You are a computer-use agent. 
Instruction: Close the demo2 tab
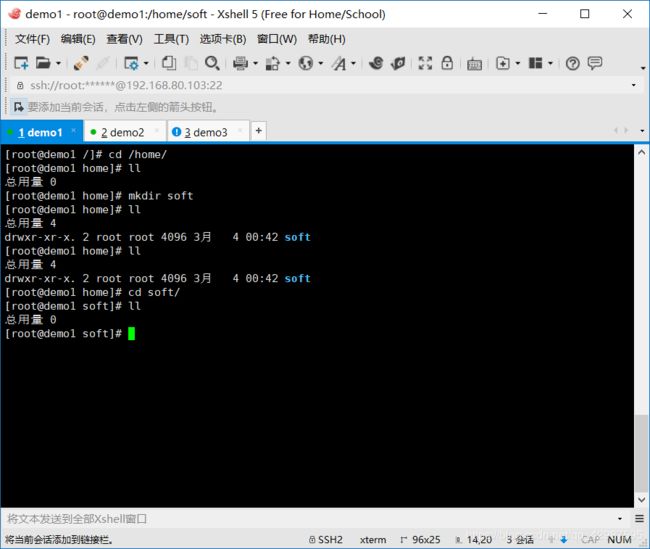pyautogui.click(x=157, y=131)
